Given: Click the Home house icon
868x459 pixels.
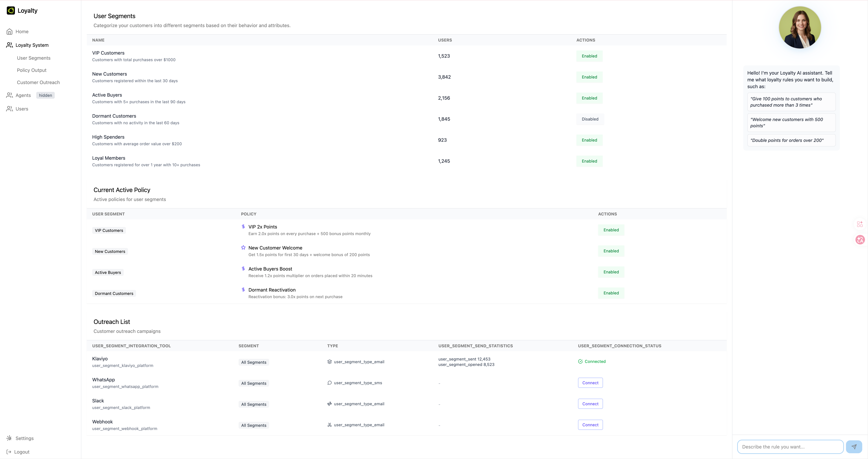Looking at the screenshot, I should point(9,32).
